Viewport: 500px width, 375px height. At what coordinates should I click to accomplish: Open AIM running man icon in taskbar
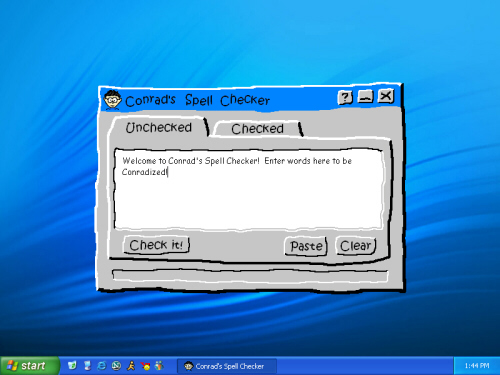pos(131,366)
